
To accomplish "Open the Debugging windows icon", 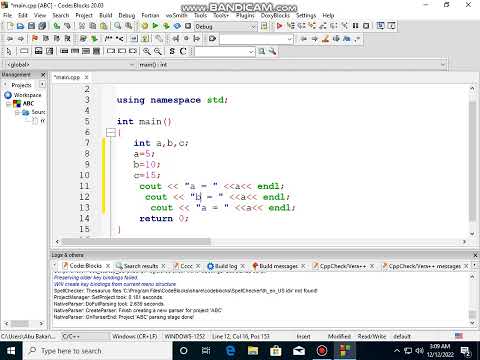I will [x=380, y=26].
